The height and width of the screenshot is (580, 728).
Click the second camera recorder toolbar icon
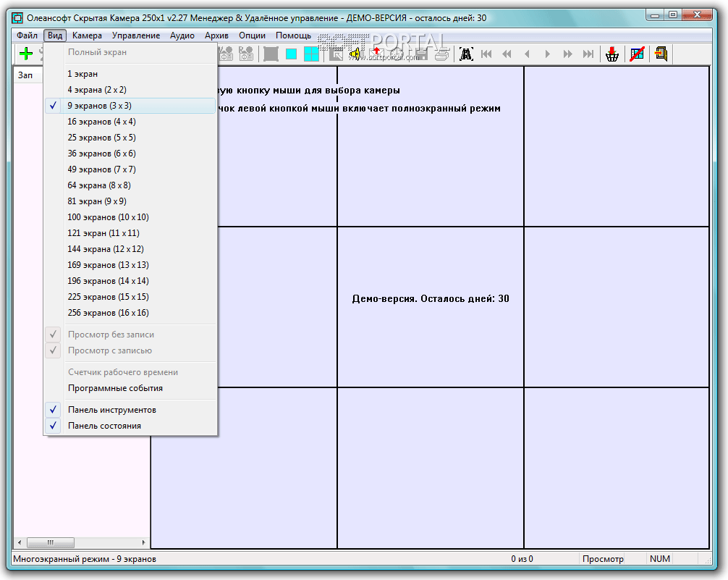coord(246,54)
